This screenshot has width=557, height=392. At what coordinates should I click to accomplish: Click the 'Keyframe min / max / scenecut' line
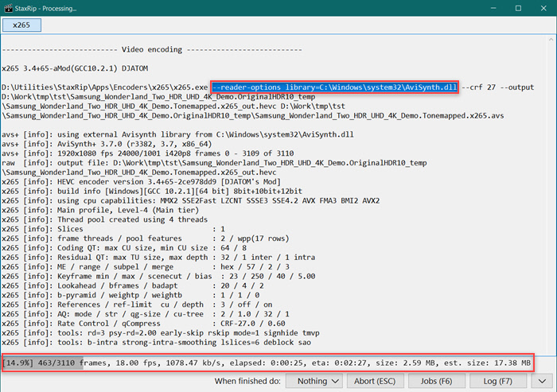pyautogui.click(x=158, y=276)
